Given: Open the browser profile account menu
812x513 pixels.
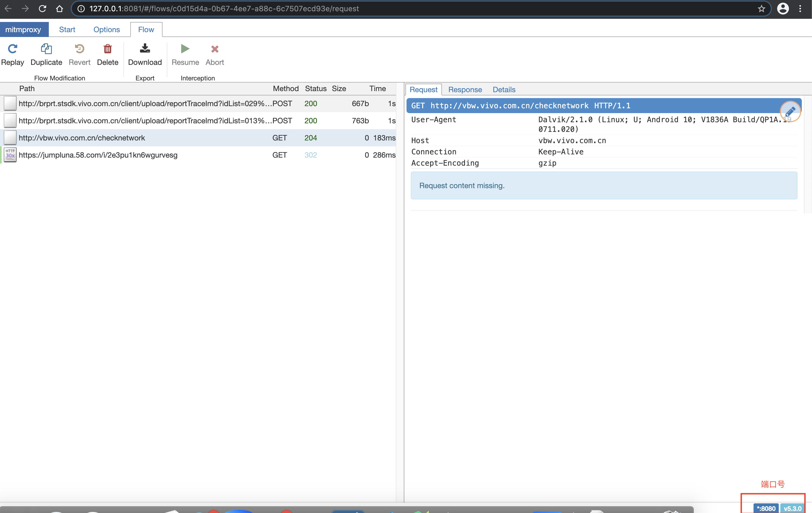Looking at the screenshot, I should (783, 9).
